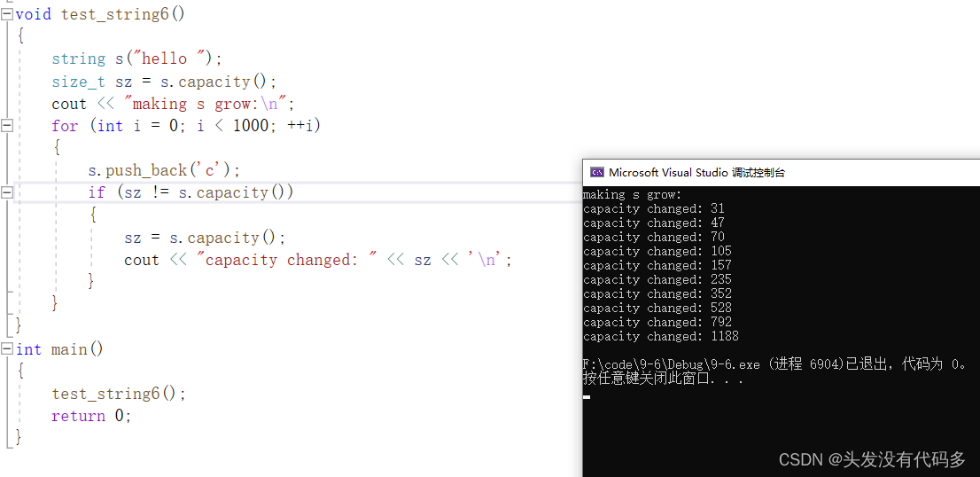
Task: Click the Microsoft Visual Studio console title
Action: (x=696, y=173)
